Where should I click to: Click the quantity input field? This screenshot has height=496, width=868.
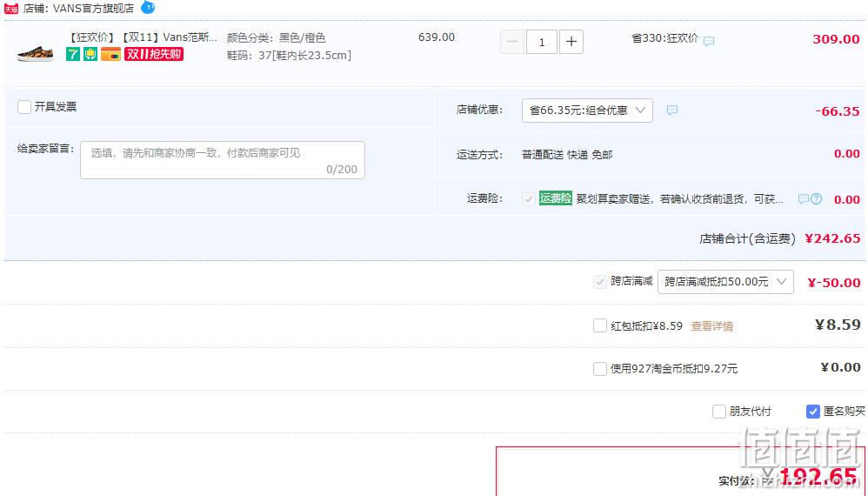[541, 42]
